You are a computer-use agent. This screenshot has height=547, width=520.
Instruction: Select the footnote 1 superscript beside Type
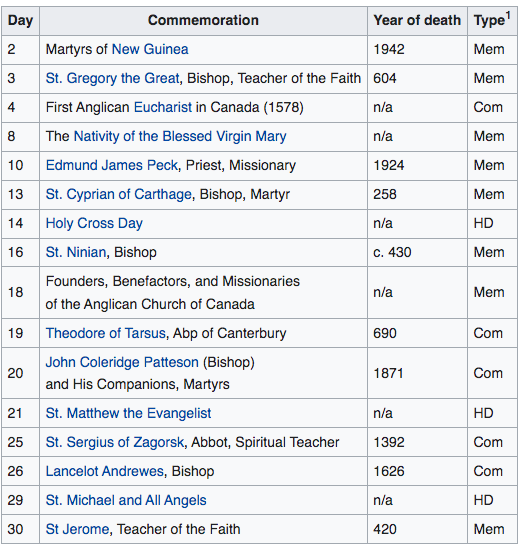508,15
